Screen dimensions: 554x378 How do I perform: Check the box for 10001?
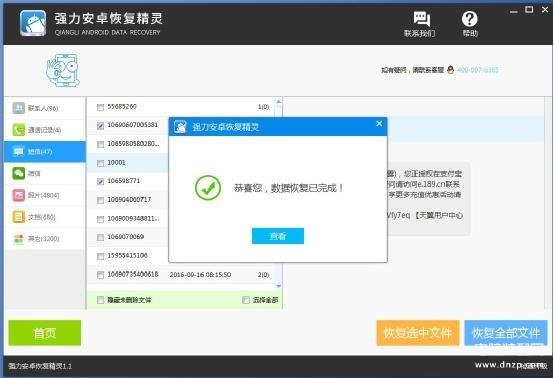[x=100, y=163]
